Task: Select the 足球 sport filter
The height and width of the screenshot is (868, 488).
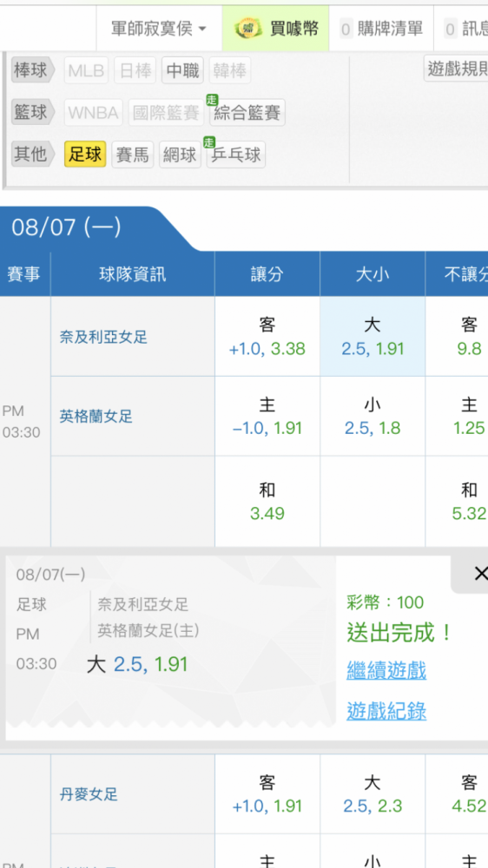Action: (x=85, y=155)
